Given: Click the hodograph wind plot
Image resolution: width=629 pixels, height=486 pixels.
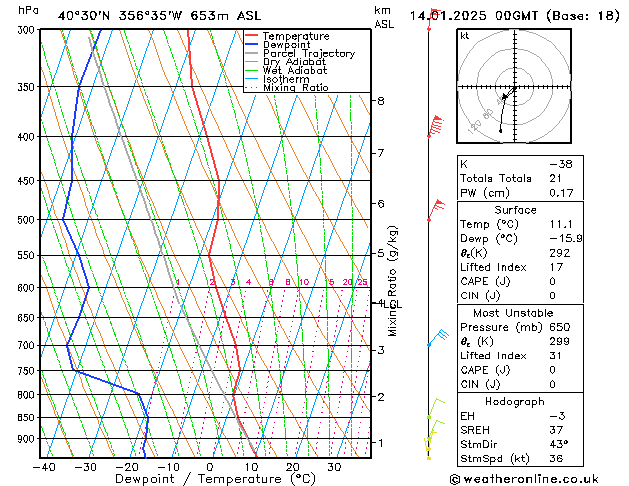Looking at the screenshot, I should pos(514,86).
